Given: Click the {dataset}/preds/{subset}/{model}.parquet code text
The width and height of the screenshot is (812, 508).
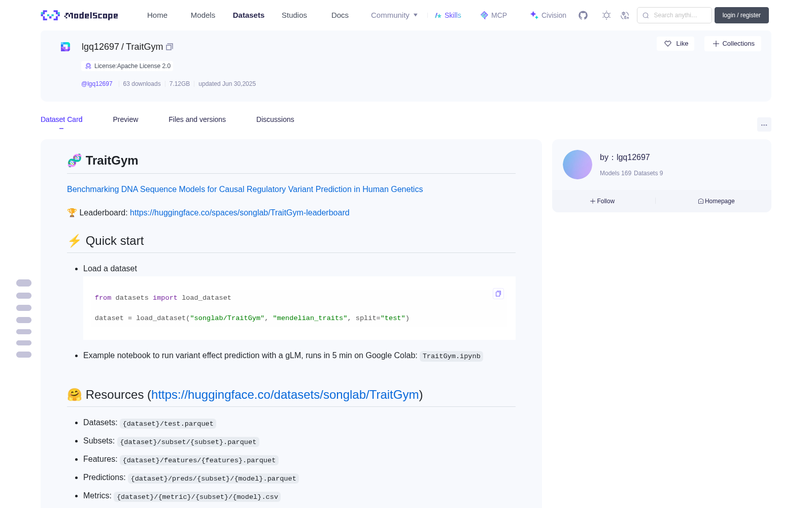Looking at the screenshot, I should pos(213,479).
